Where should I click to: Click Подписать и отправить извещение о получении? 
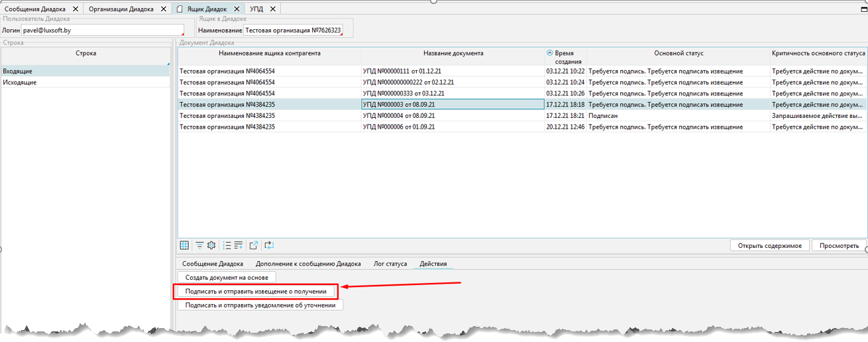256,291
